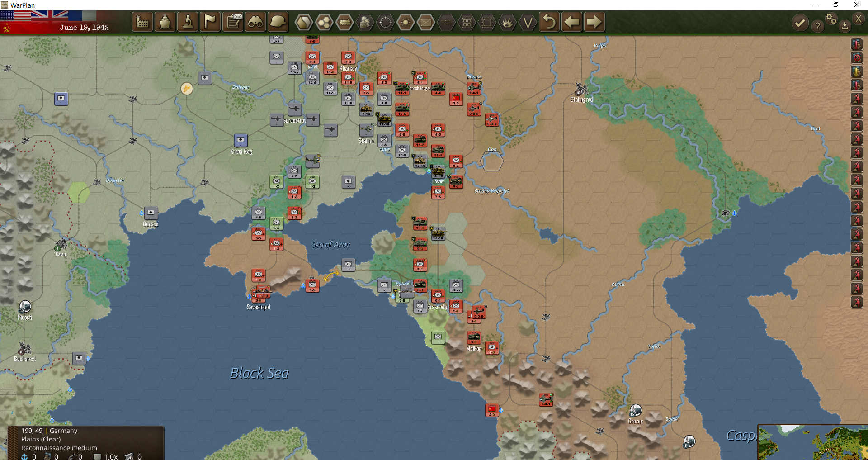Screen dimensions: 868x460
Task: Click the June 19, 1942 date
Action: tap(84, 27)
